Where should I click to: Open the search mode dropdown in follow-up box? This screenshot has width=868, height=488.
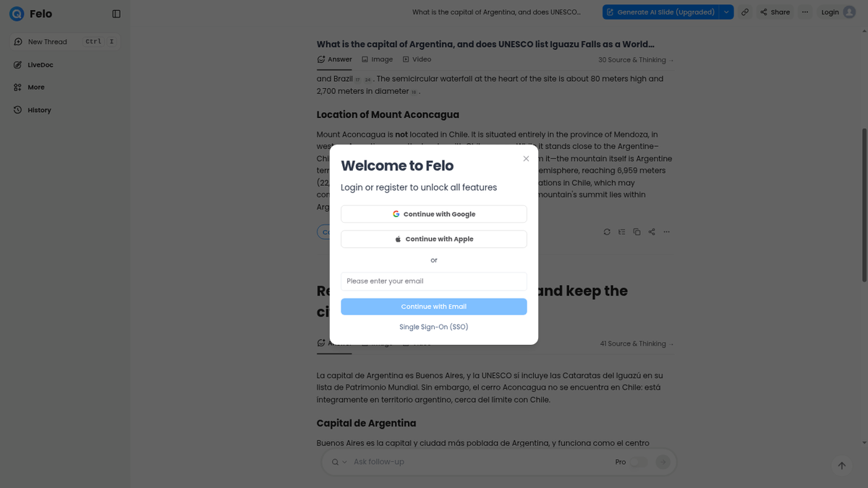[339, 462]
